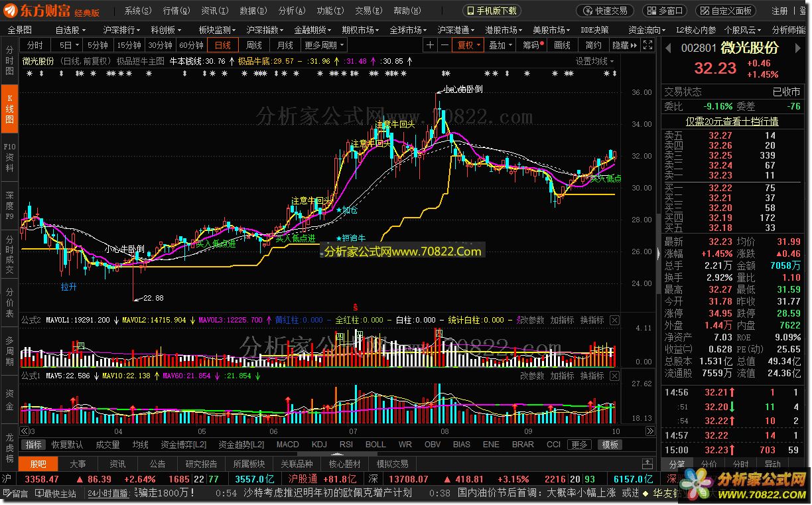Toggle the 画线 drawing tool mode
The image size is (812, 505).
pyautogui.click(x=562, y=44)
